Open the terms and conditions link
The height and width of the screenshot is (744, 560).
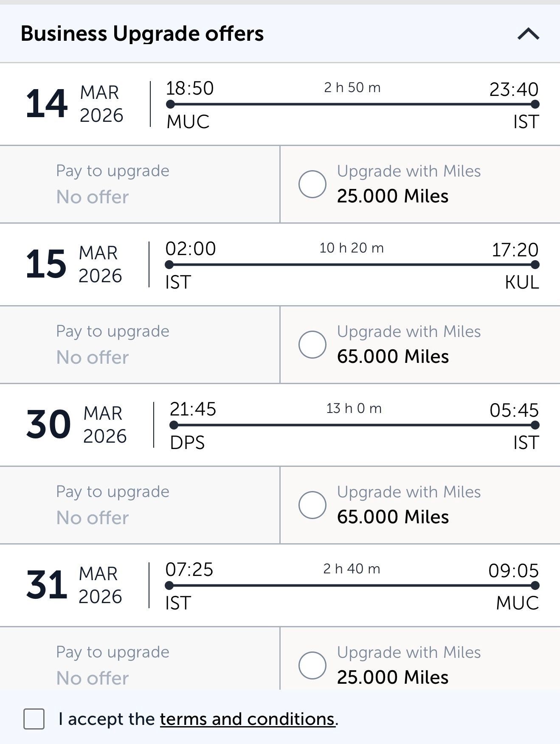tap(248, 719)
